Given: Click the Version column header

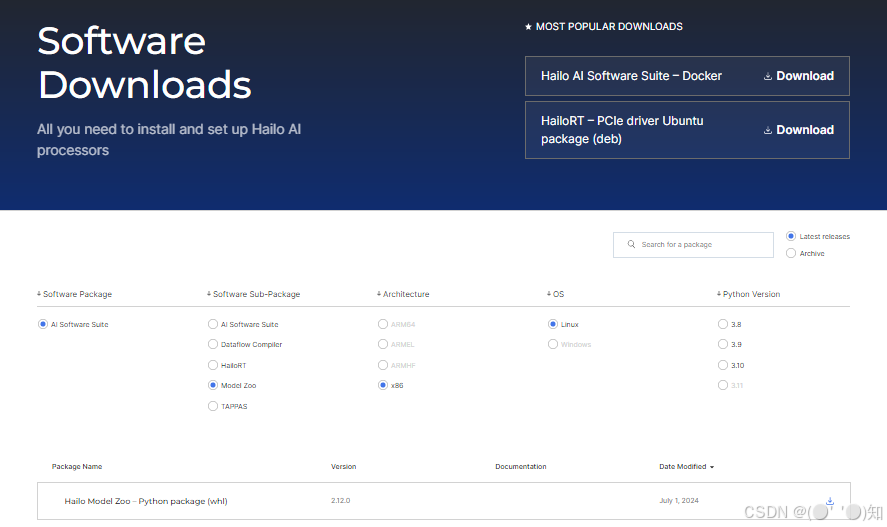Looking at the screenshot, I should click(343, 466).
